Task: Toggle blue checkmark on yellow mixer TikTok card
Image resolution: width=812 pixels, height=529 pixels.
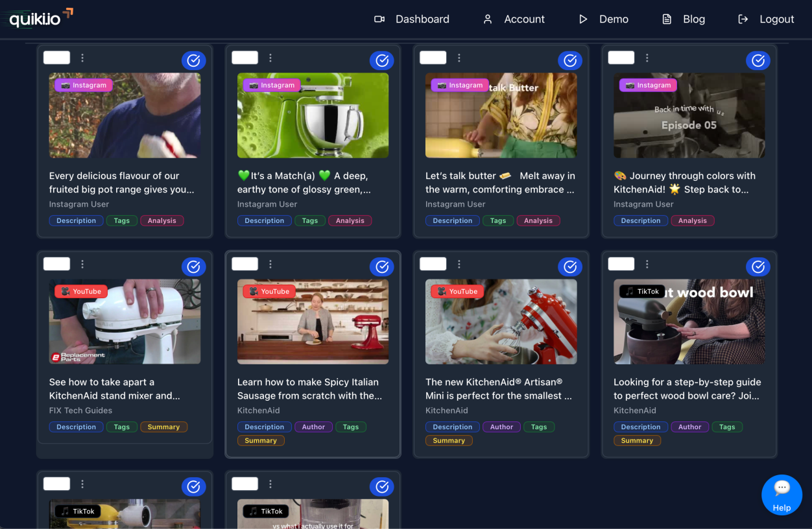Action: tap(194, 486)
